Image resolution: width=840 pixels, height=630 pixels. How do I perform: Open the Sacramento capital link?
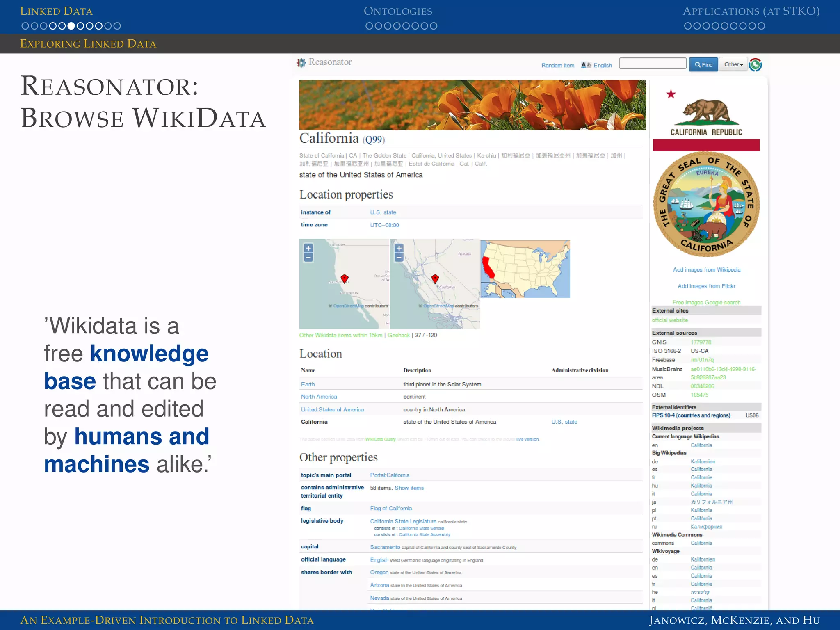click(x=385, y=547)
